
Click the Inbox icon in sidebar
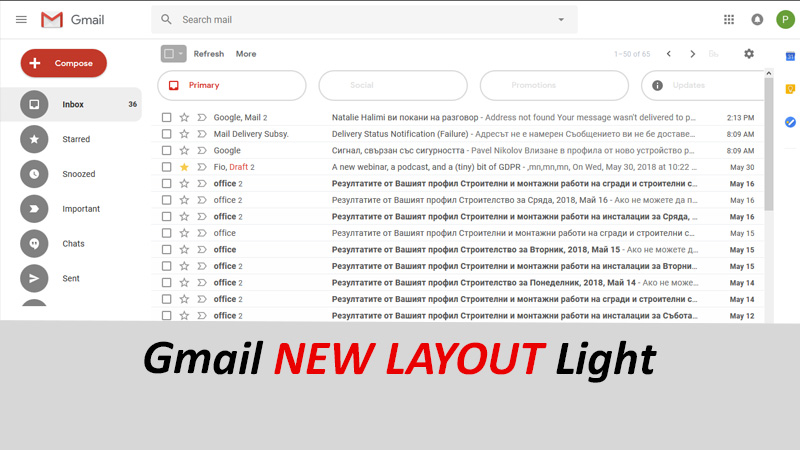[x=34, y=104]
